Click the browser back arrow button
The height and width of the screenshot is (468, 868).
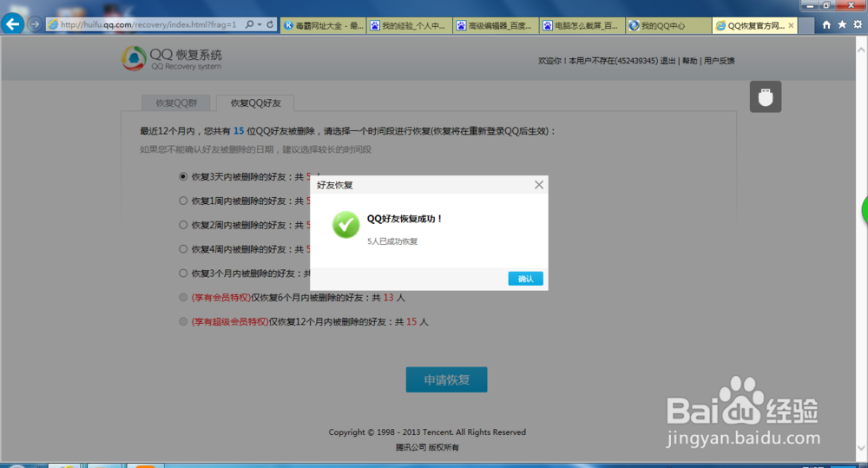(x=12, y=23)
